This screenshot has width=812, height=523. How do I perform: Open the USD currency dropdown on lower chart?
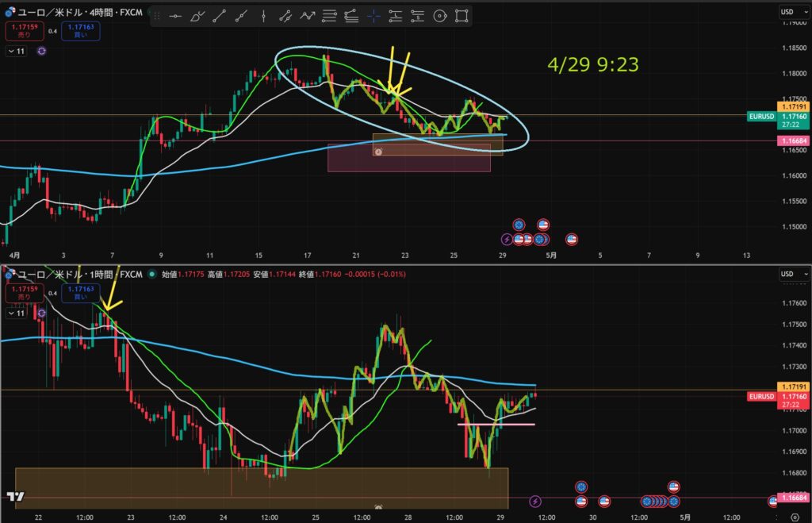click(795, 274)
